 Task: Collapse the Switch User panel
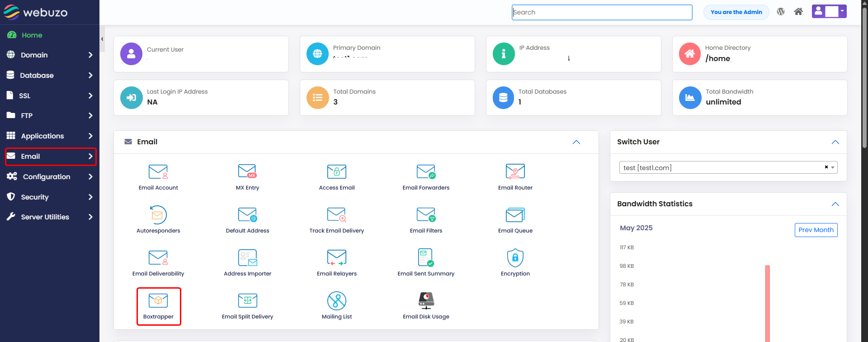[x=835, y=142]
